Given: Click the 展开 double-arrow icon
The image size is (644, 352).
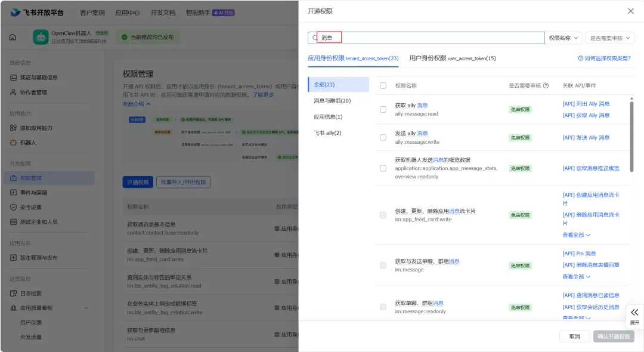Looking at the screenshot, I should pyautogui.click(x=634, y=312).
